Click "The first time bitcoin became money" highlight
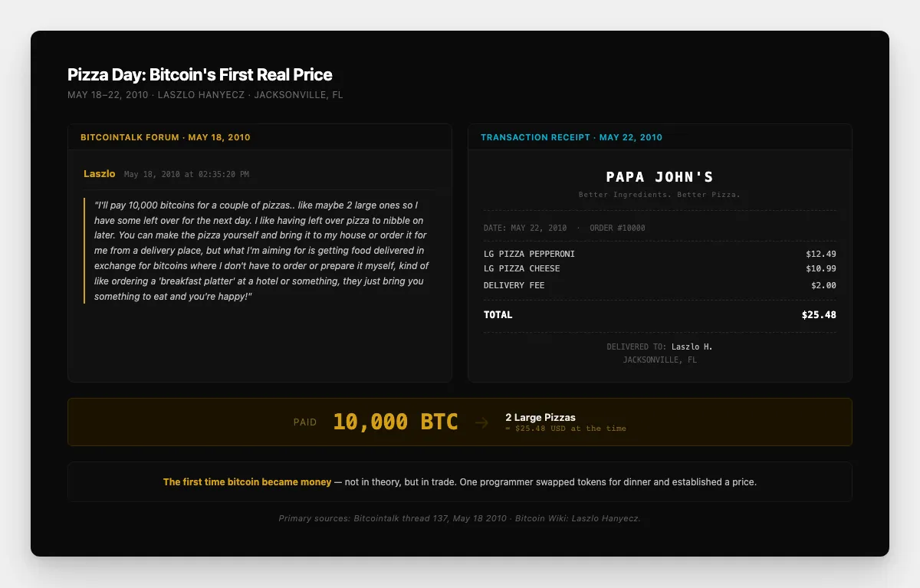Screen dimensions: 920x588 [247, 482]
